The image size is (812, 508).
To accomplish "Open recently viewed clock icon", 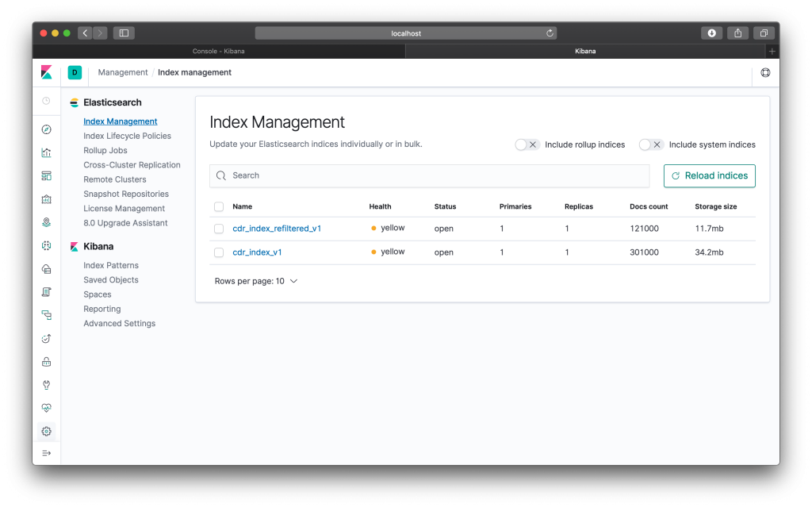I will [x=47, y=101].
